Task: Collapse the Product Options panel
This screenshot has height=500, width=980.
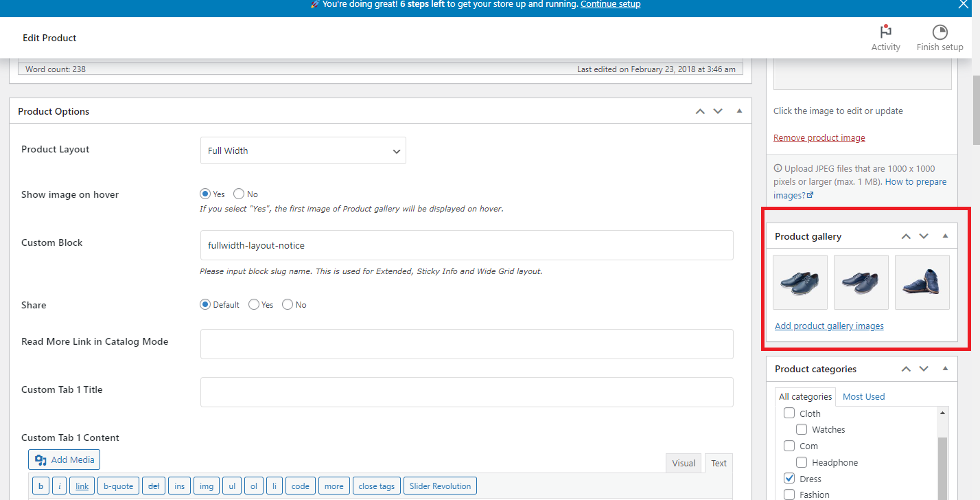Action: click(739, 111)
